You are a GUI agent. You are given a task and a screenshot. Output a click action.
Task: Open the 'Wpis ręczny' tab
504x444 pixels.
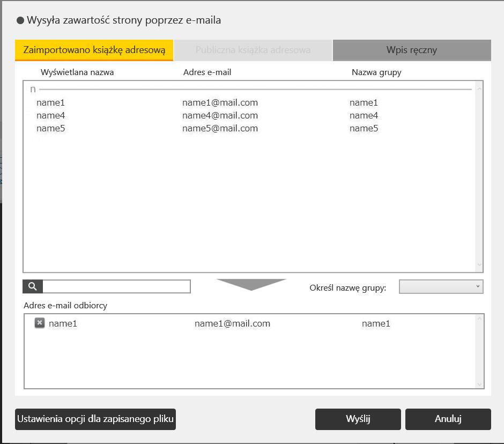(x=412, y=50)
